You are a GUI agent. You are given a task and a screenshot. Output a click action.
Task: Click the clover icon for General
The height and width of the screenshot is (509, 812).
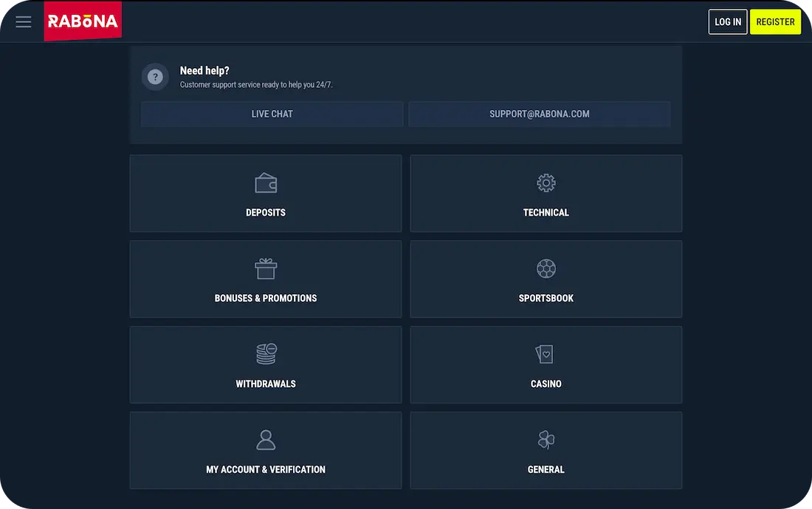click(546, 440)
